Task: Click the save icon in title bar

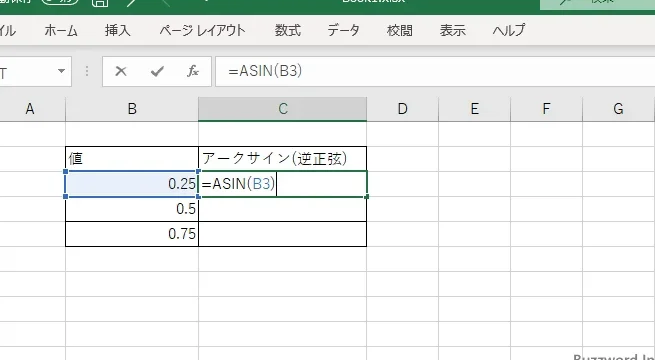Action: tap(99, 3)
